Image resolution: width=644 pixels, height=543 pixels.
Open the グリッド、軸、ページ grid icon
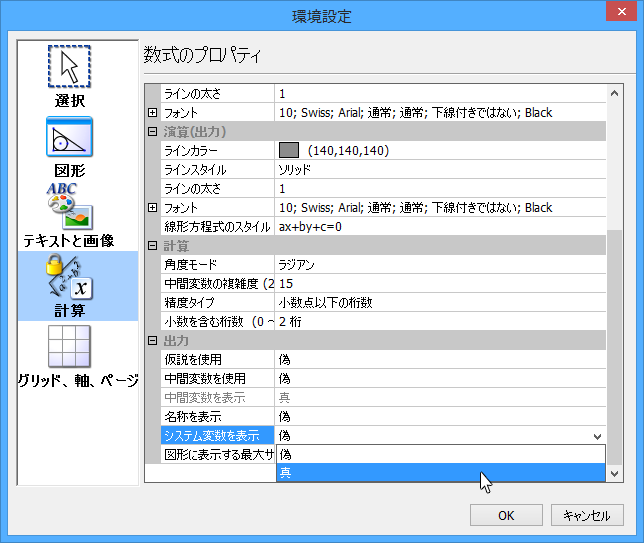(x=69, y=350)
